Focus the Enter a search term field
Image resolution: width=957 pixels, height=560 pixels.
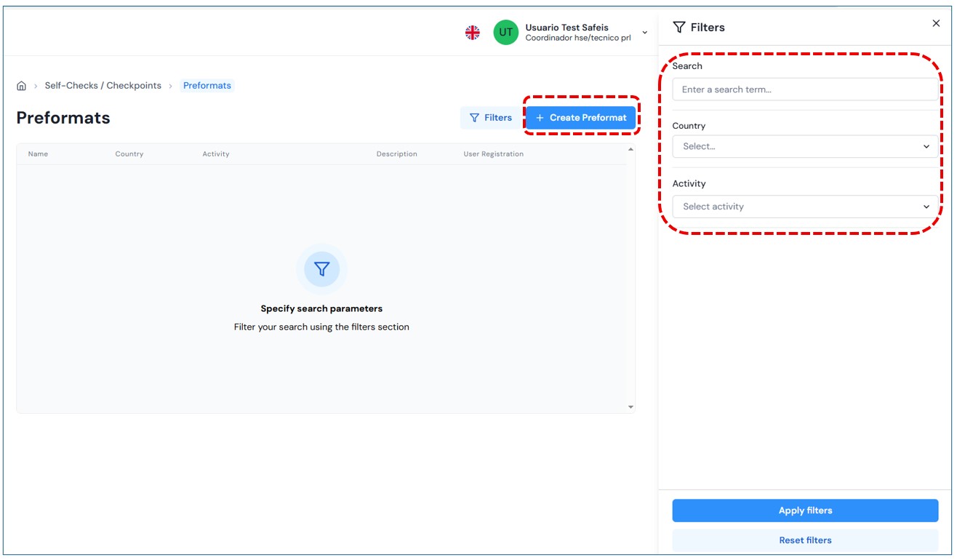pyautogui.click(x=805, y=89)
